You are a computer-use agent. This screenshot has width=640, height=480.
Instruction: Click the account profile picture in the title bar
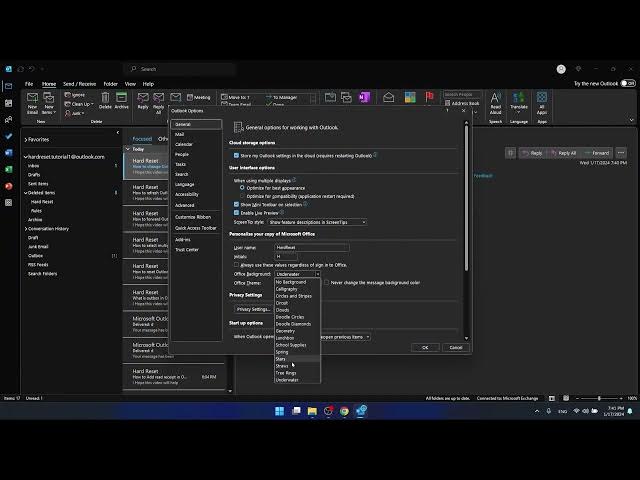(x=561, y=69)
